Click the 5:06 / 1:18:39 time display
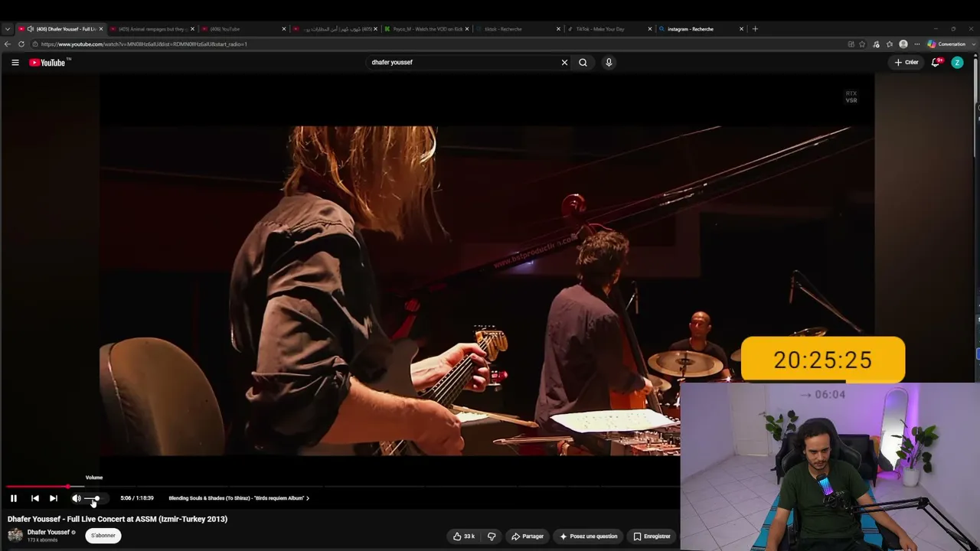 [137, 498]
